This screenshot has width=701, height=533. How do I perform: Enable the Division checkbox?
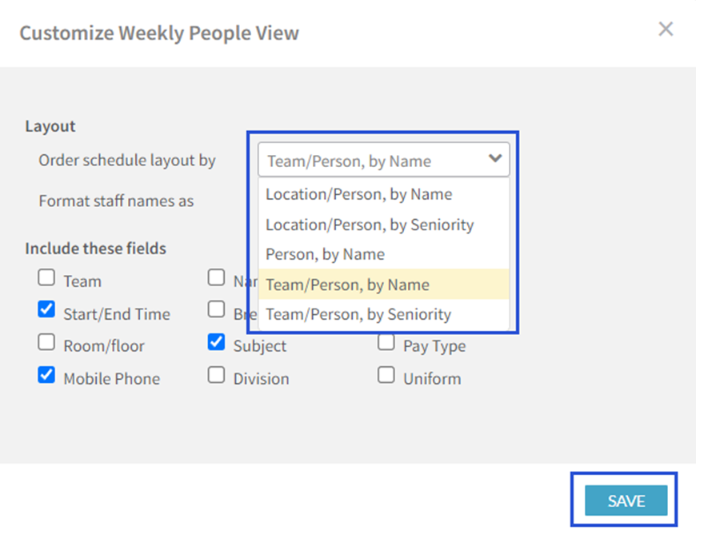pyautogui.click(x=216, y=375)
